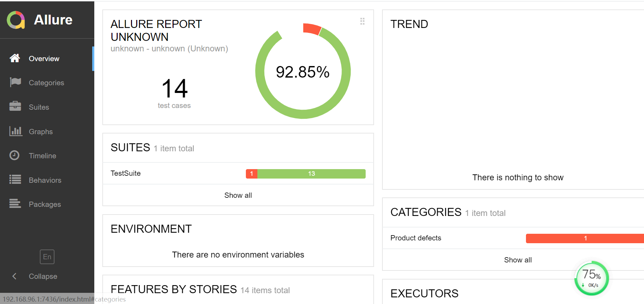Show all categories
Image resolution: width=644 pixels, height=304 pixels.
518,260
